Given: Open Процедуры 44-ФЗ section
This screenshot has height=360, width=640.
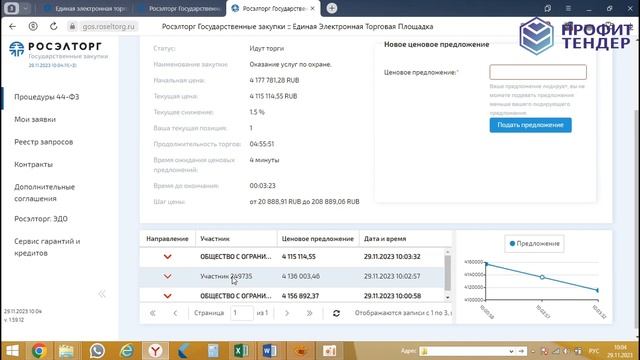Looking at the screenshot, I should (x=47, y=97).
